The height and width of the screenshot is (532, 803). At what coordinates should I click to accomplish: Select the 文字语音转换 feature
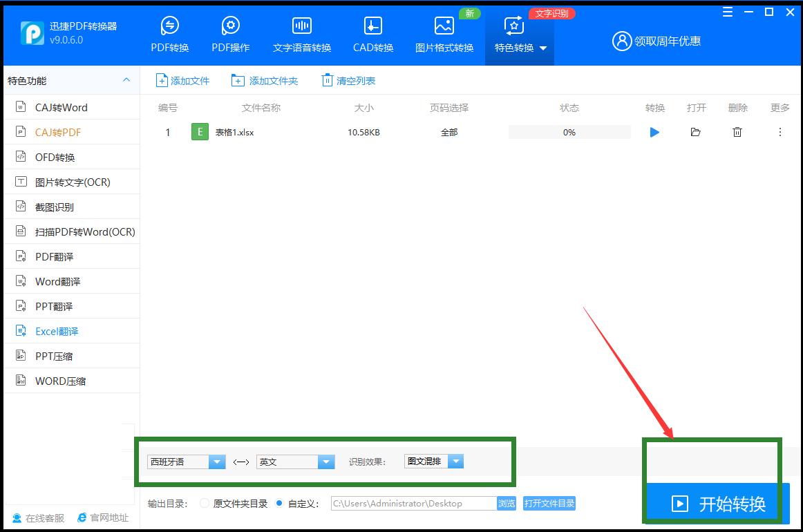[x=301, y=33]
